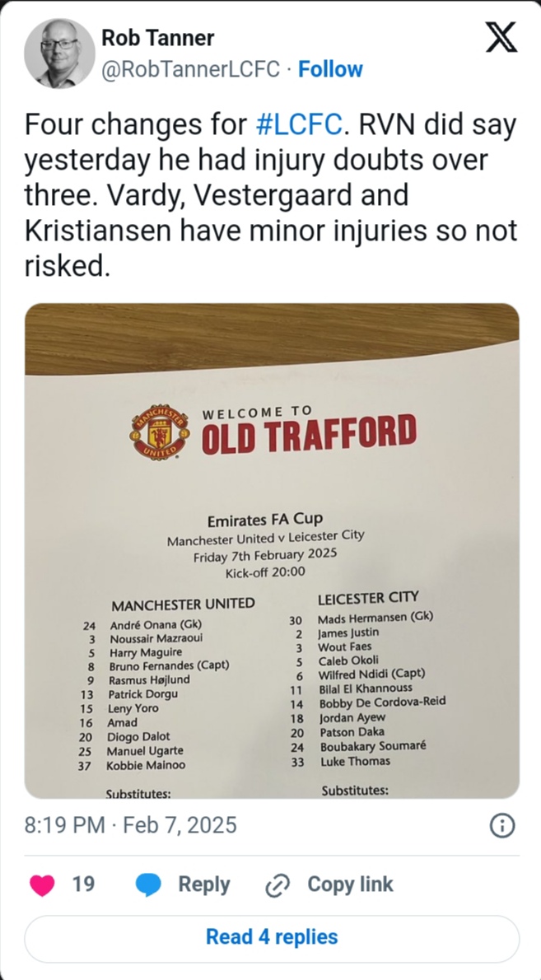Click the pink heart like icon
541x980 pixels.
coord(42,885)
